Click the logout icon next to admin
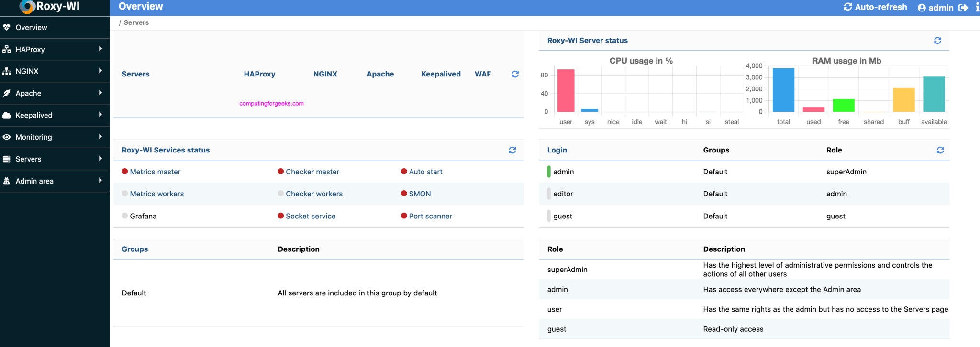 963,8
